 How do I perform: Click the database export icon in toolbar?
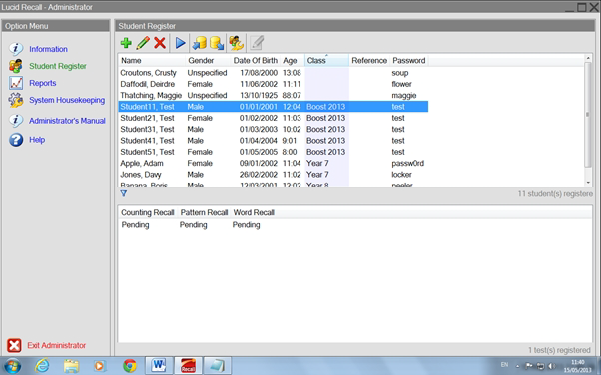217,43
